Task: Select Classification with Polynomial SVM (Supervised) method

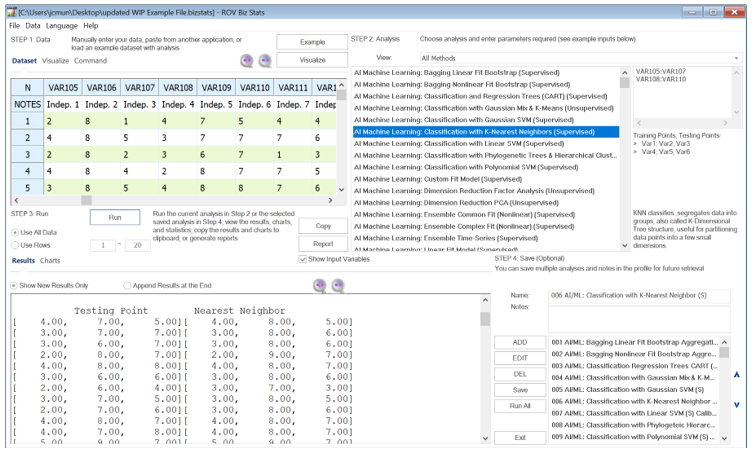Action: 486,167
